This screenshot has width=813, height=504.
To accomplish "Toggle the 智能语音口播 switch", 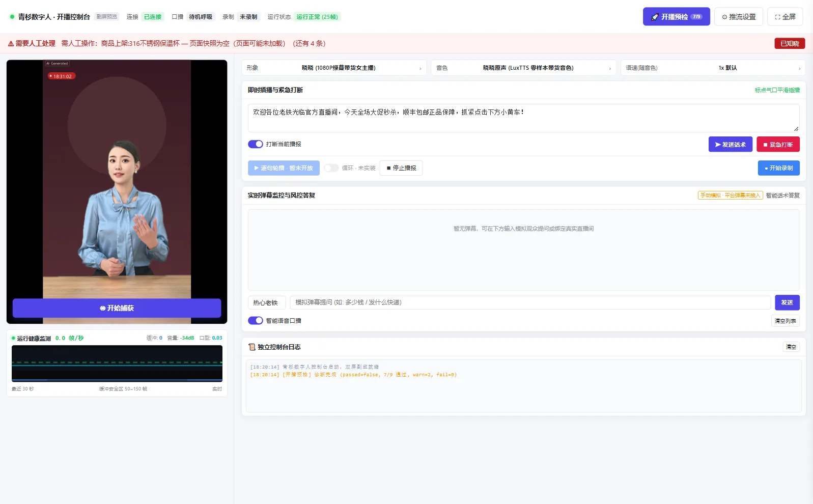I will coord(256,321).
